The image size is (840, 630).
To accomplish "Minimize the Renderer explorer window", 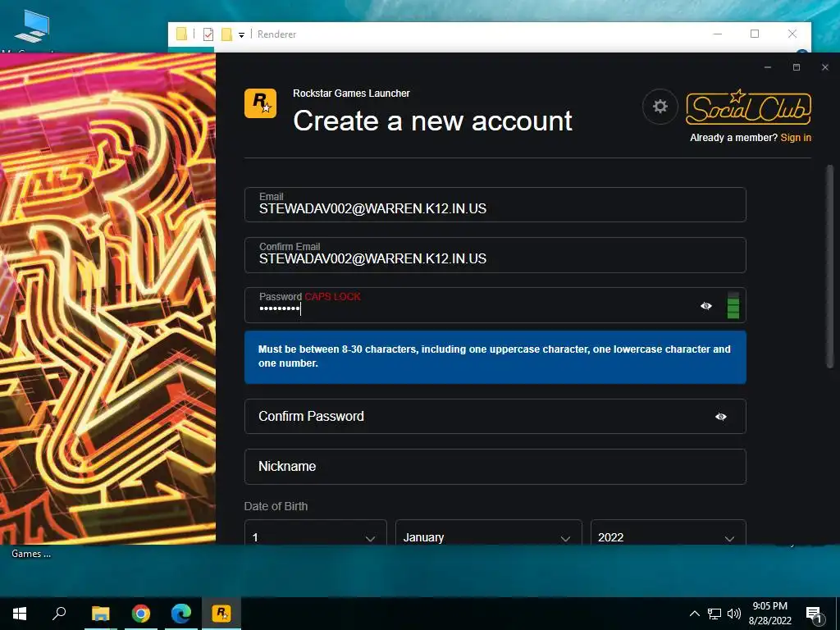I will coord(718,34).
